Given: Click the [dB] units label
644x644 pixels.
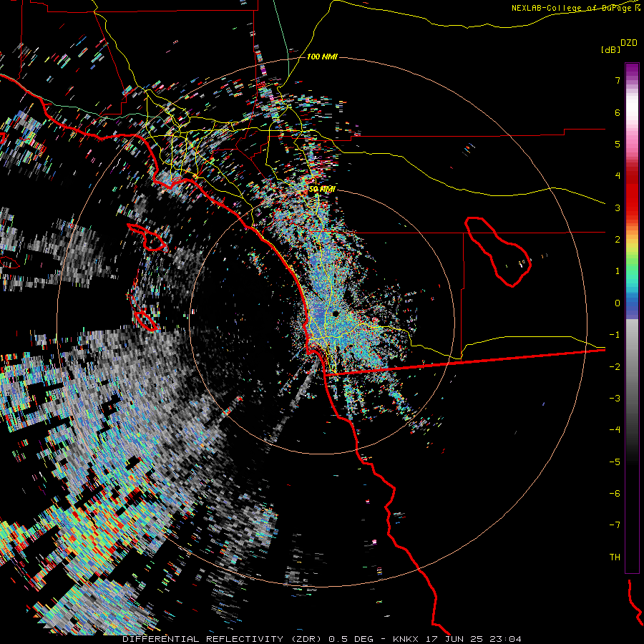Looking at the screenshot, I should click(610, 49).
